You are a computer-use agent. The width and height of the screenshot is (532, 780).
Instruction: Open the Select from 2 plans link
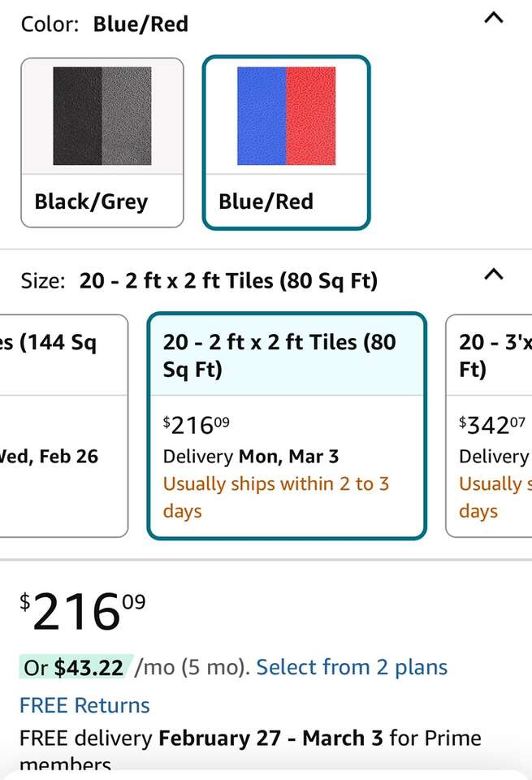coord(352,668)
